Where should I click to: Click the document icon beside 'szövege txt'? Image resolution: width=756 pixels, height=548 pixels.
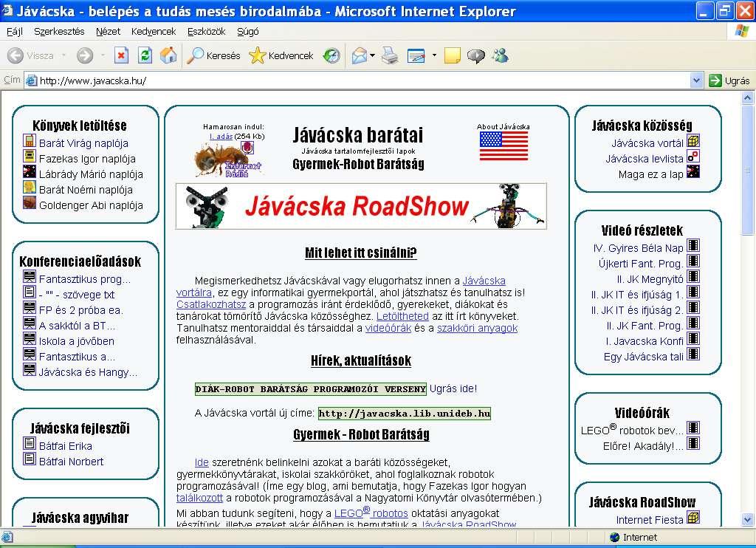(30, 292)
